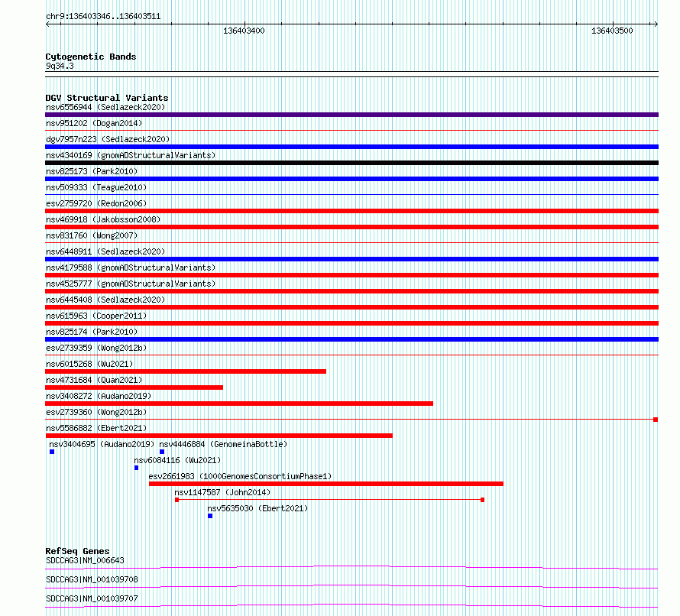Select the blue nsv825173 variant bar
Image resolution: width=680 pixels, height=616 pixels.
pyautogui.click(x=351, y=179)
